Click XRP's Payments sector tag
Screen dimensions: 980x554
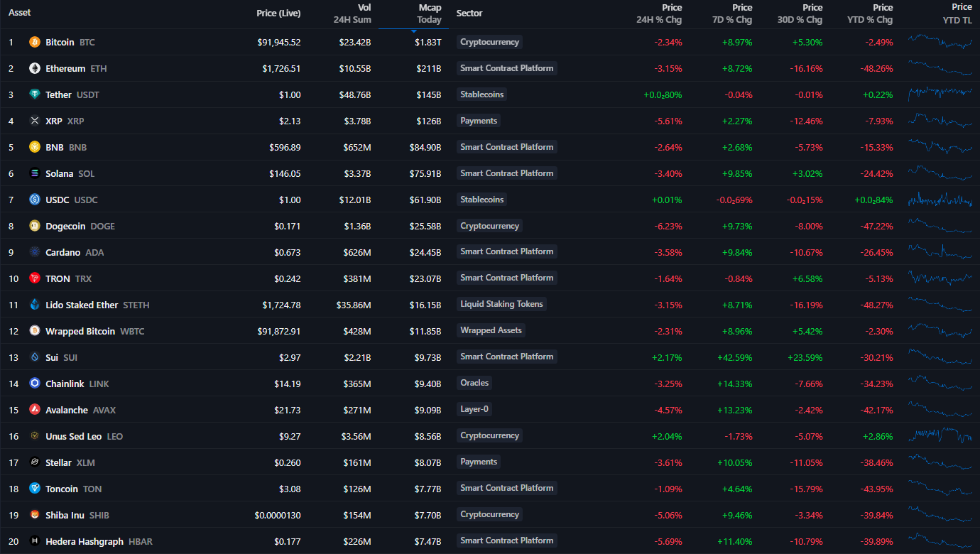(x=479, y=121)
